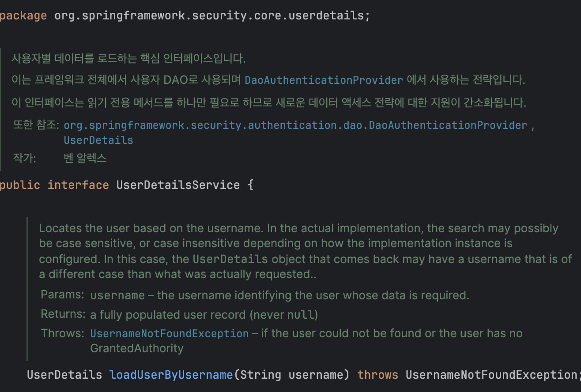Click the username code word in Params description

click(117, 295)
